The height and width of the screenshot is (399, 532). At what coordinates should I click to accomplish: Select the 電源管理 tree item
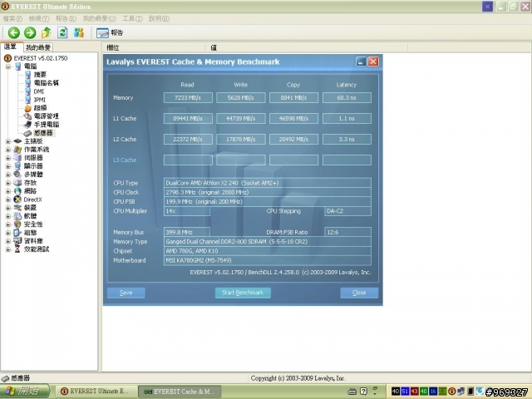[x=47, y=116]
